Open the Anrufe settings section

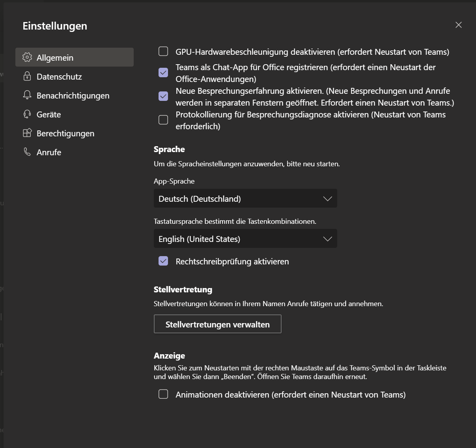[x=75, y=152]
